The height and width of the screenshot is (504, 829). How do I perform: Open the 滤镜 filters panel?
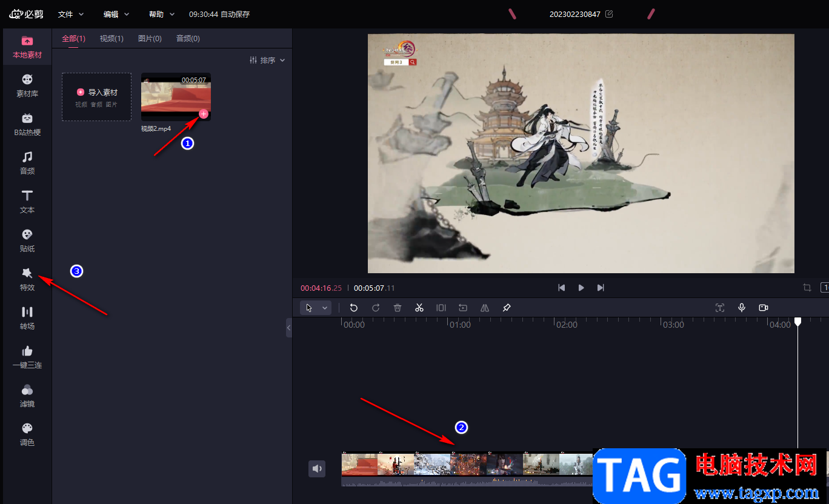pyautogui.click(x=27, y=396)
